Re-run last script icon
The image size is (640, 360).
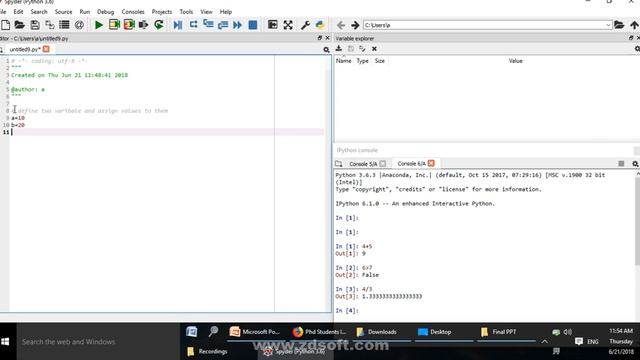click(x=159, y=25)
